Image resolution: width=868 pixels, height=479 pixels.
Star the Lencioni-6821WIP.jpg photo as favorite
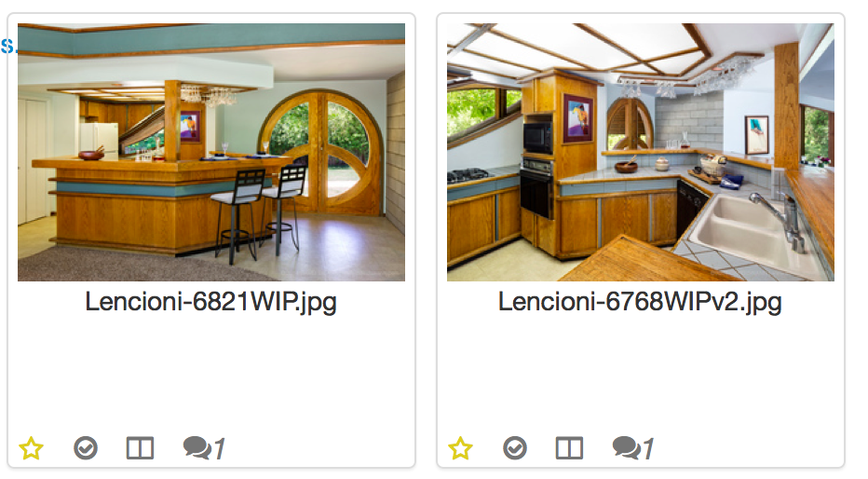31,448
